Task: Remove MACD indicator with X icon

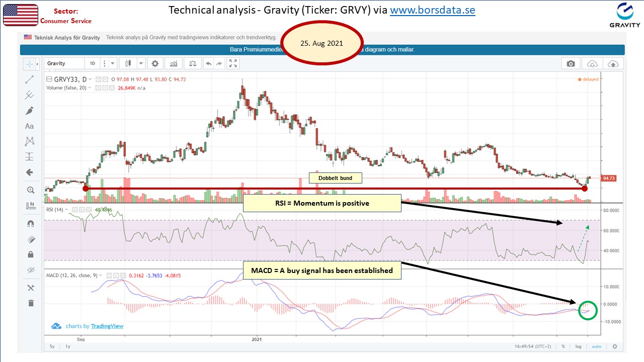Action: click(123, 276)
